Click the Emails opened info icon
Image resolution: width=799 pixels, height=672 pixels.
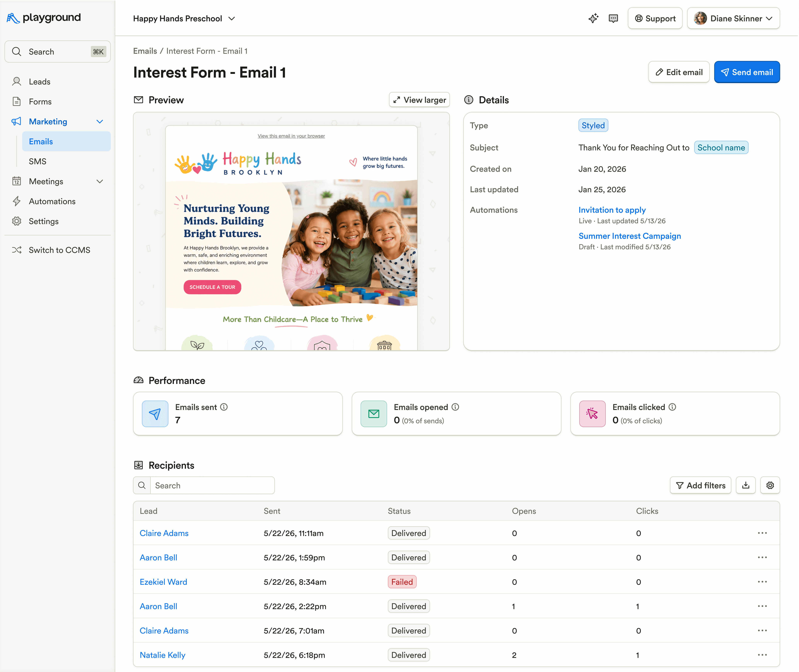(455, 407)
